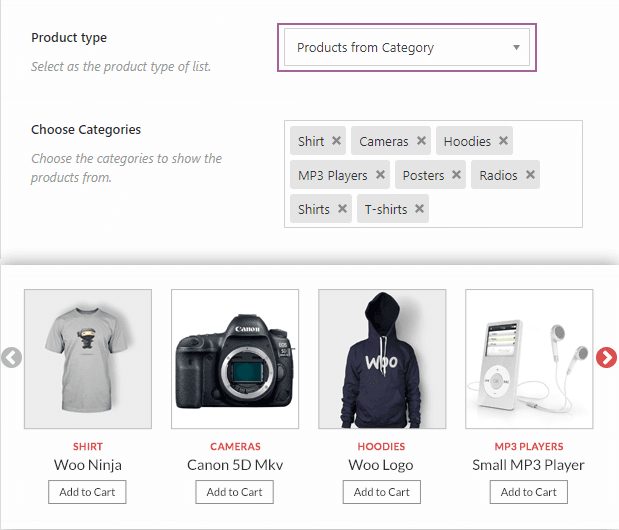Go to next carousel slide arrow
The image size is (619, 530).
click(606, 358)
